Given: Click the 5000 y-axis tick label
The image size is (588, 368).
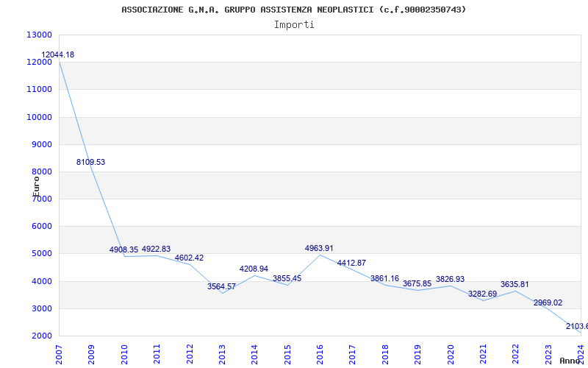Looking at the screenshot, I should 41,254.
